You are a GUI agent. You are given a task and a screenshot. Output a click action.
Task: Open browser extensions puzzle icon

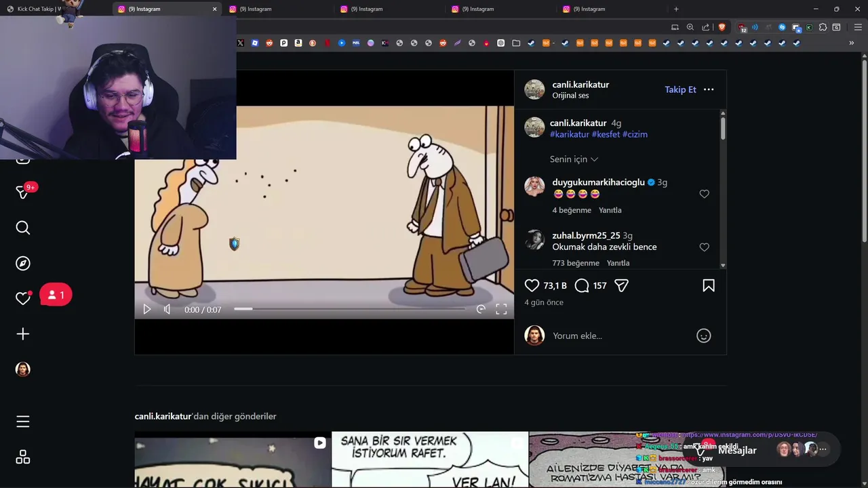point(823,27)
